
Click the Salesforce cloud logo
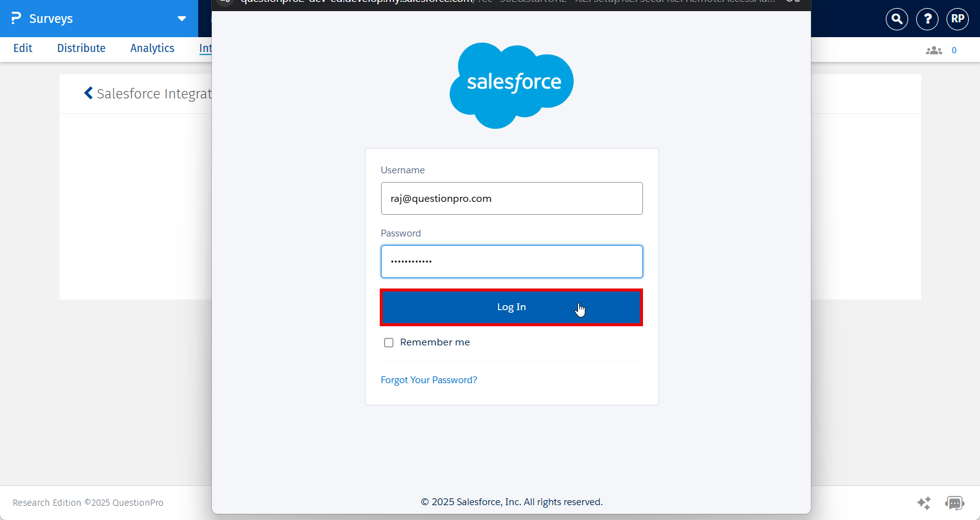[512, 85]
